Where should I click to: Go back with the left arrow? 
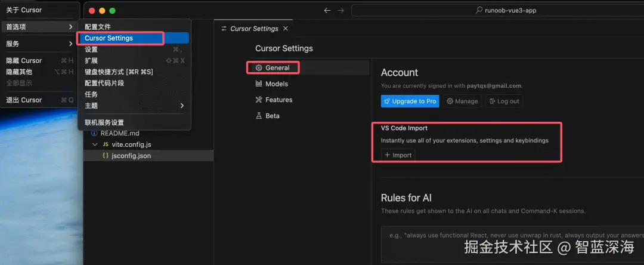[x=327, y=10]
